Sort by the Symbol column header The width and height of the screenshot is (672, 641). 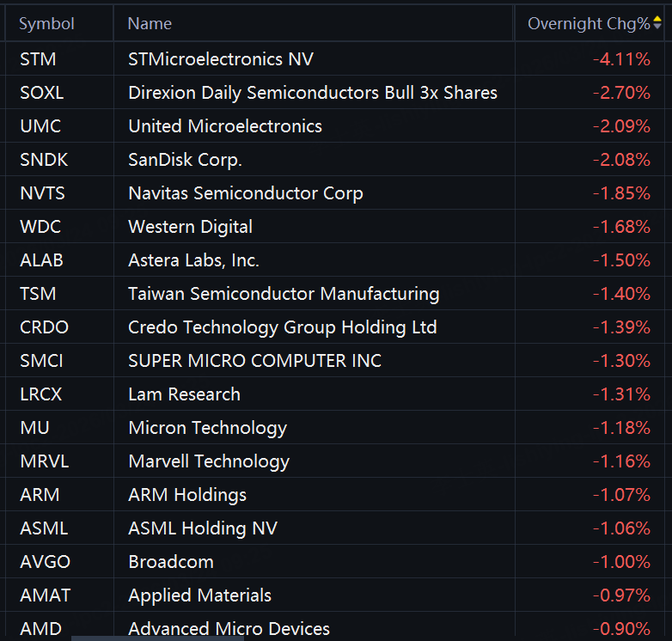[x=46, y=24]
